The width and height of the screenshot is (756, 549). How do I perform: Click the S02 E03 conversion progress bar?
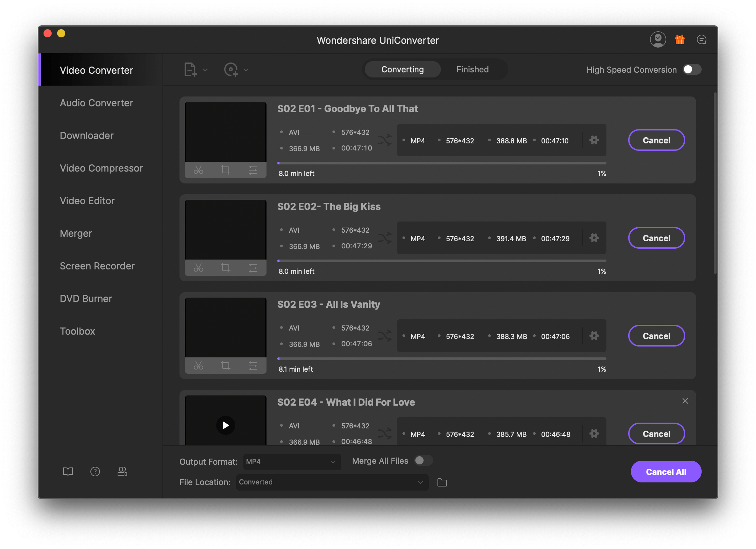(x=442, y=359)
